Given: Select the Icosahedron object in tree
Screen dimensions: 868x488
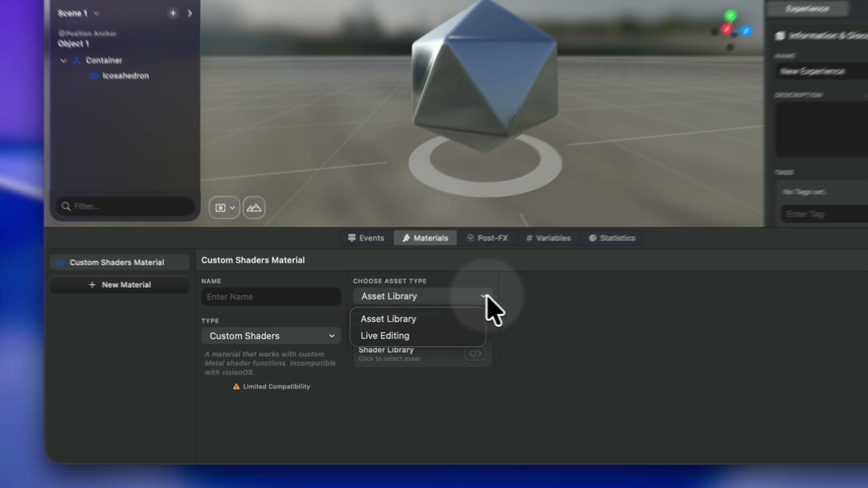Looking at the screenshot, I should pyautogui.click(x=125, y=76).
